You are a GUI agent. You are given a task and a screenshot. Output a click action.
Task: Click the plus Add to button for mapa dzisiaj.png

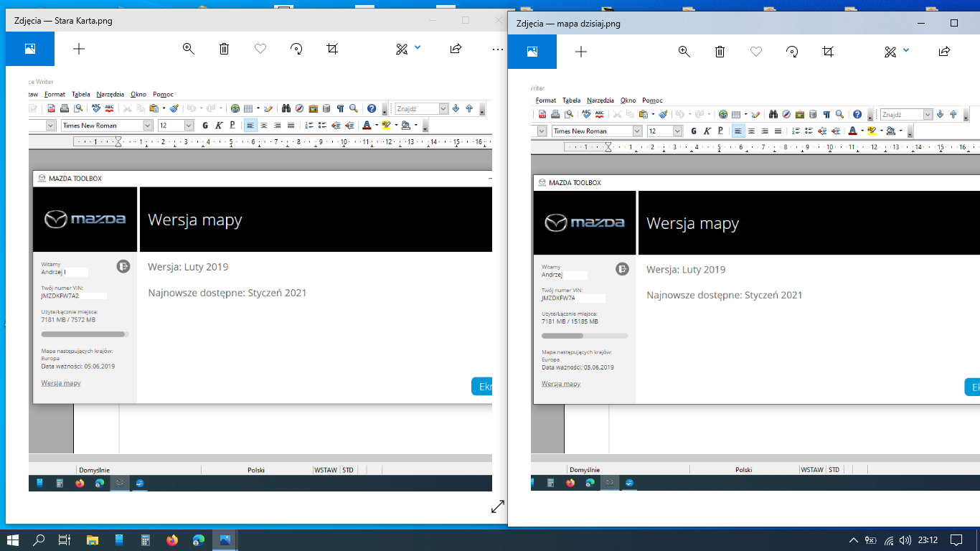point(581,52)
